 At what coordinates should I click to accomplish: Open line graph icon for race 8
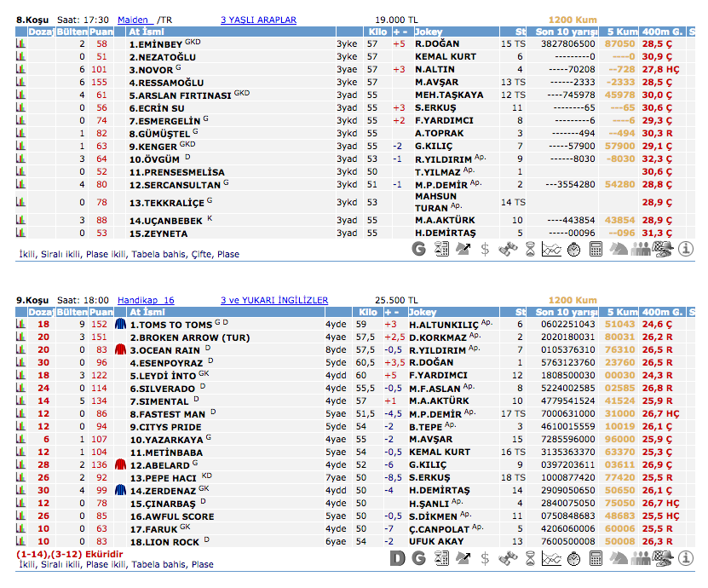coord(551,249)
